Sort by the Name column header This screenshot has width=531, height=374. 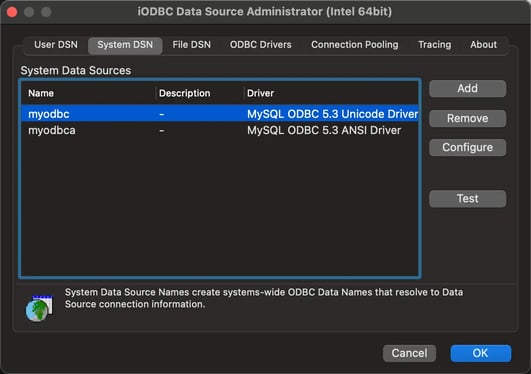pos(88,93)
